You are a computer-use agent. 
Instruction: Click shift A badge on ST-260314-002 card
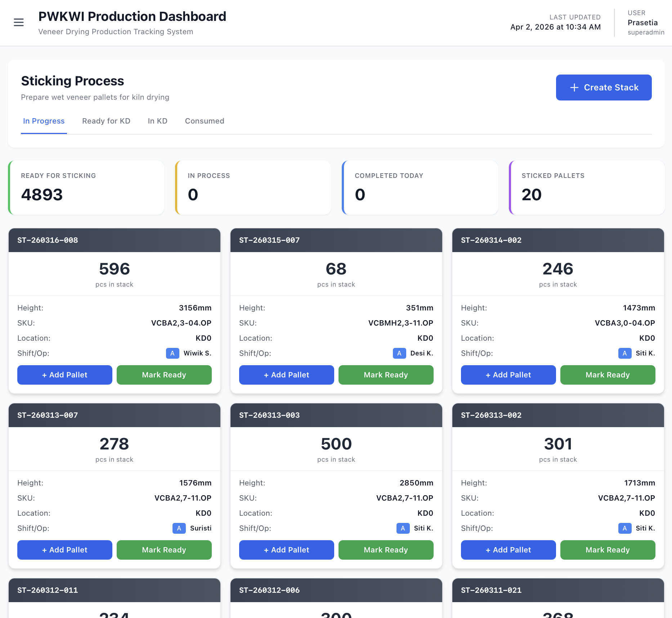point(624,353)
